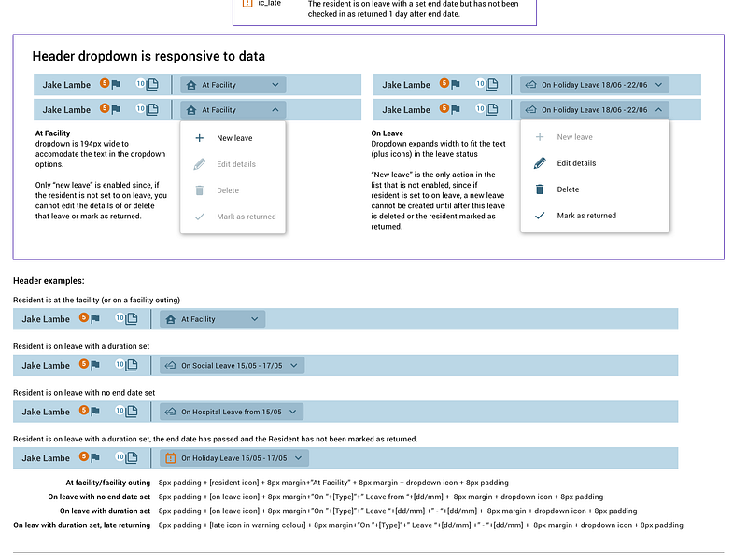The height and width of the screenshot is (560, 747).
Task: Open the On Social Leave 15/05 - 17/05 dropdown
Action: tap(232, 365)
